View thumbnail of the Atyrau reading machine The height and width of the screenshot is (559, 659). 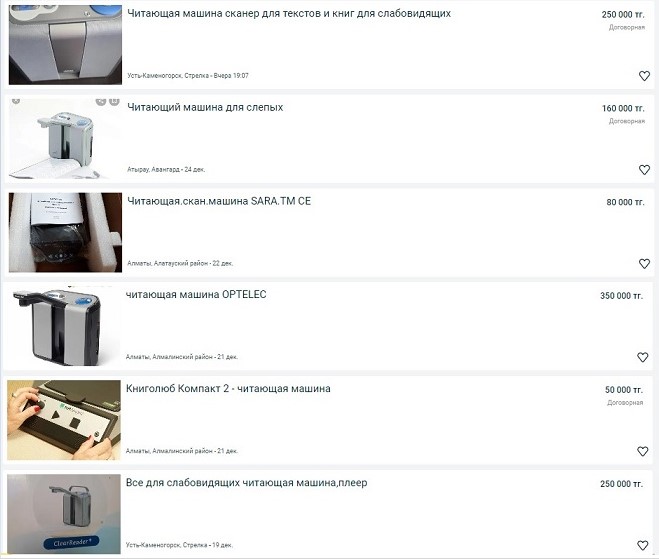tap(65, 139)
